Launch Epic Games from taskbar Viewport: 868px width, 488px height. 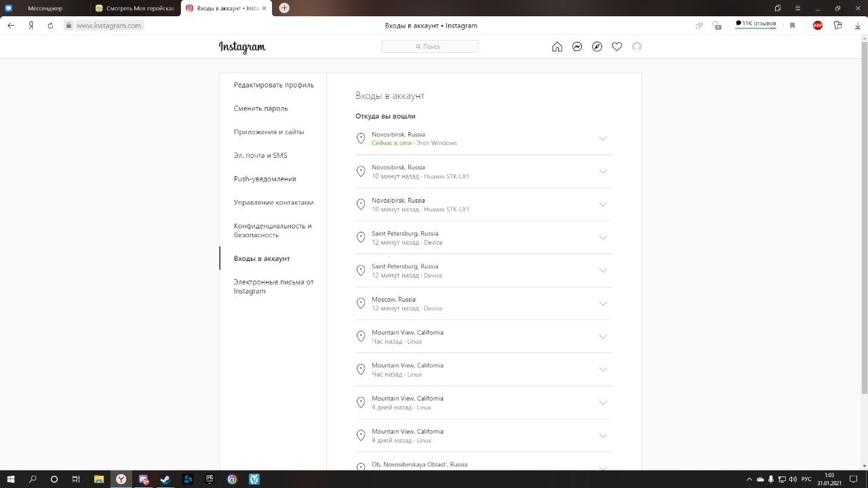pyautogui.click(x=210, y=479)
